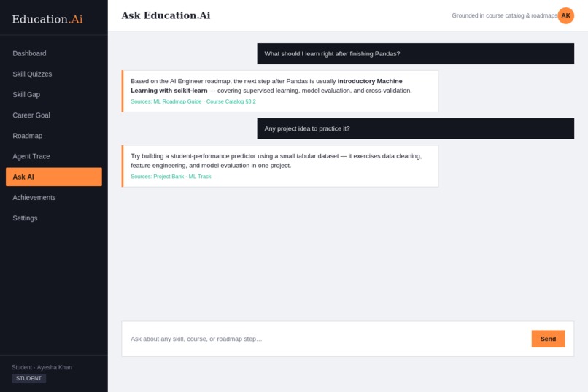Focus the ask question input field
The image size is (588, 392).
click(x=326, y=339)
